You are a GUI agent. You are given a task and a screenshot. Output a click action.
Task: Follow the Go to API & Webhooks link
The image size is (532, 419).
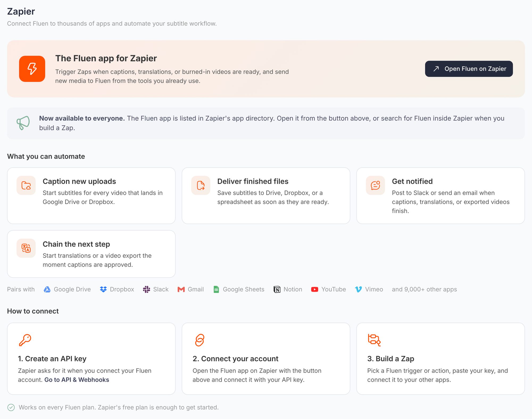click(x=77, y=380)
